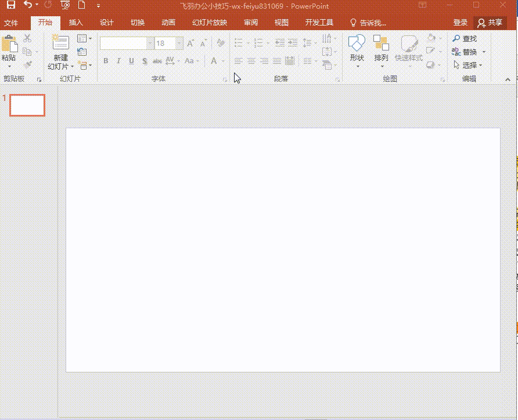Select slide 1 thumbnail
The height and width of the screenshot is (420, 518).
27,105
